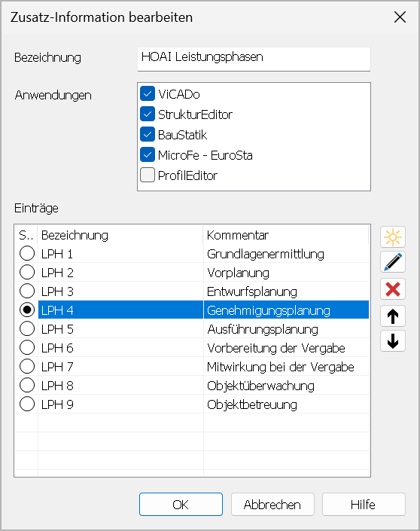Uncheck the ViCADo application checkbox
The width and height of the screenshot is (420, 531).
(148, 94)
